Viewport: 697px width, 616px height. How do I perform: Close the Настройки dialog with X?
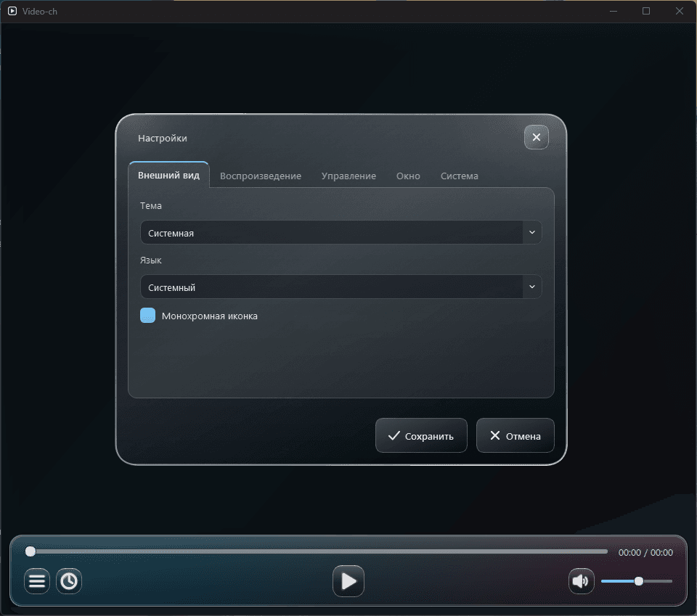[537, 137]
